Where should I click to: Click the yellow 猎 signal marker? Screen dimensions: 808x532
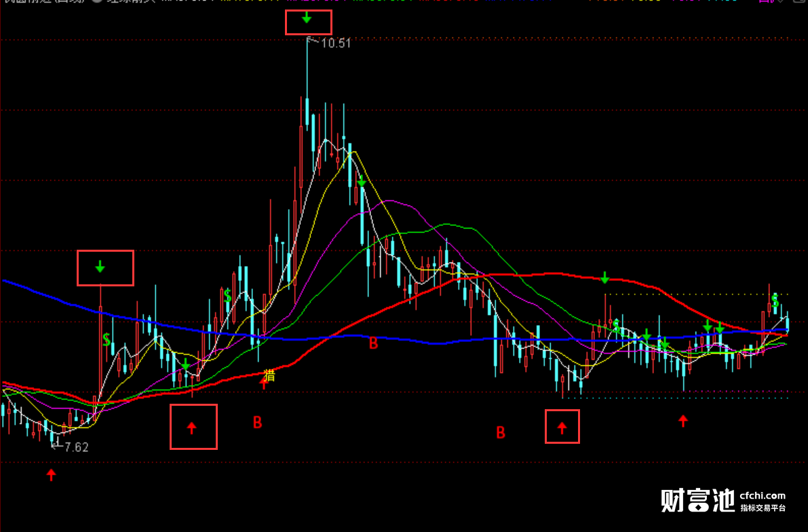(x=269, y=375)
